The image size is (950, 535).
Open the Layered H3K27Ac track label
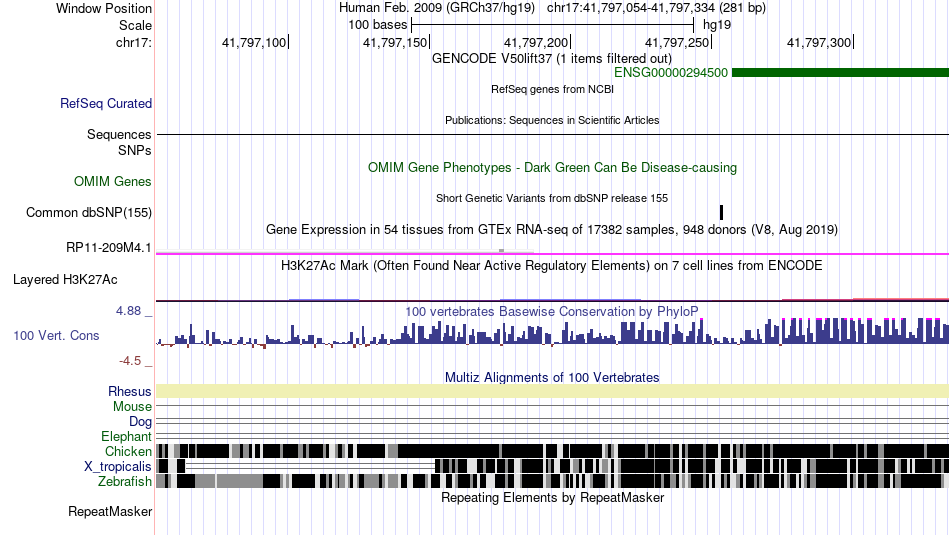[65, 280]
